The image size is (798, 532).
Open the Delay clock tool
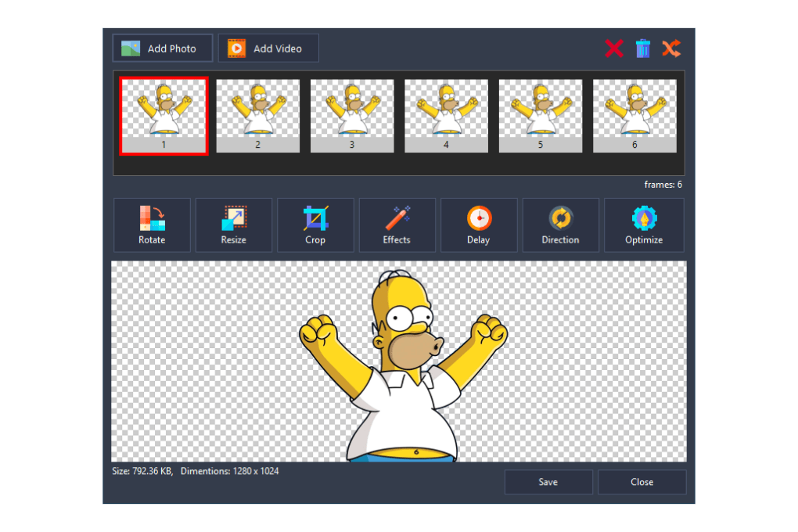coord(479,225)
